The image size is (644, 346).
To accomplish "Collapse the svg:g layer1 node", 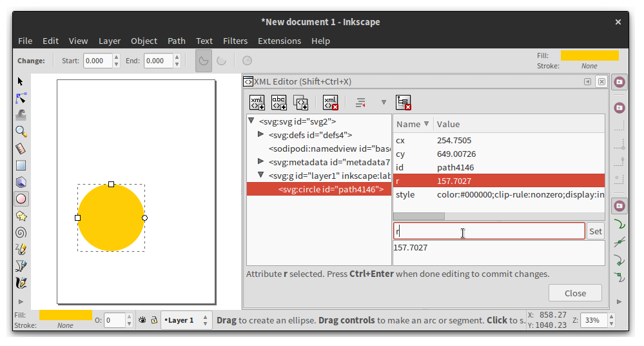I will [x=260, y=175].
